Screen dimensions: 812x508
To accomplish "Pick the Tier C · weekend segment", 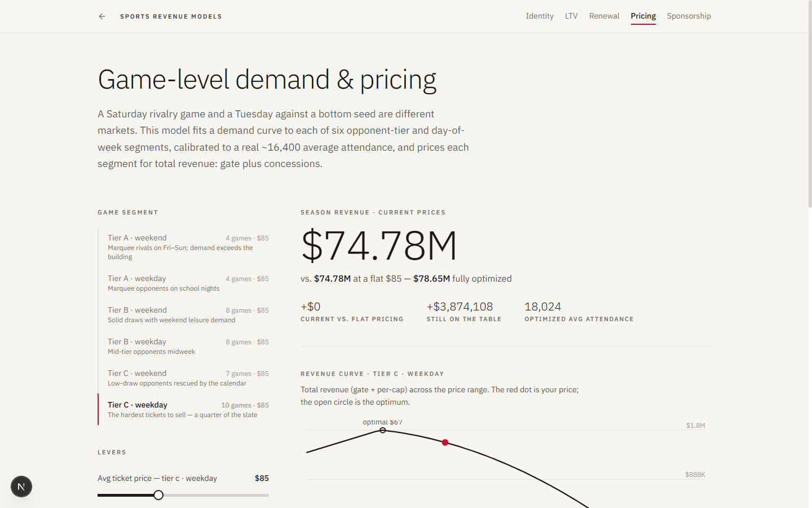I will point(184,378).
